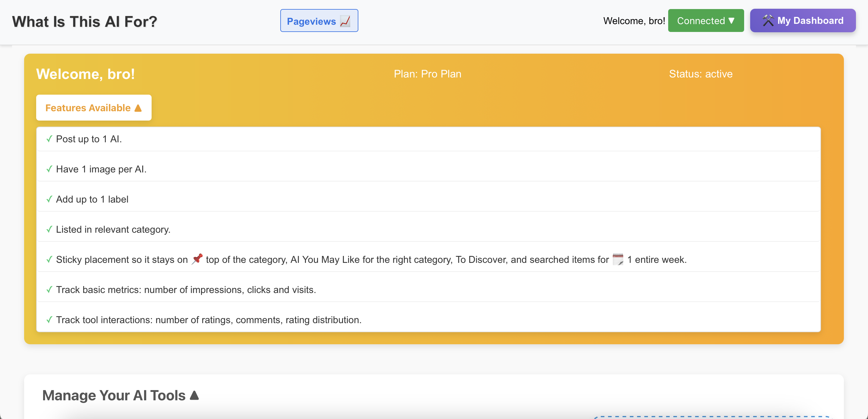Collapse the Features Available list
Image resolution: width=868 pixels, height=419 pixels.
coord(94,108)
